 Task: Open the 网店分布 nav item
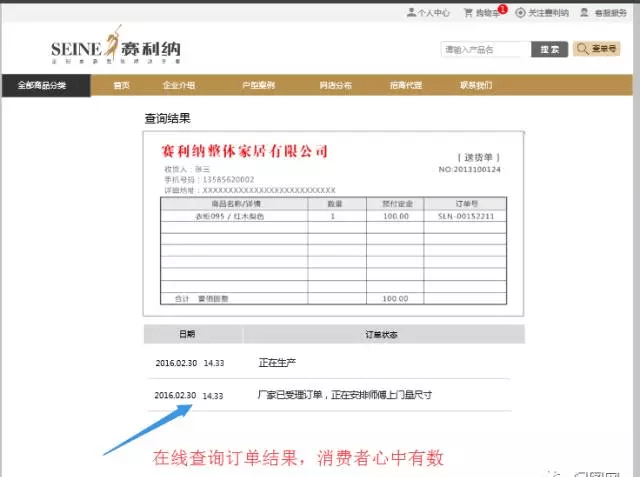click(x=336, y=85)
